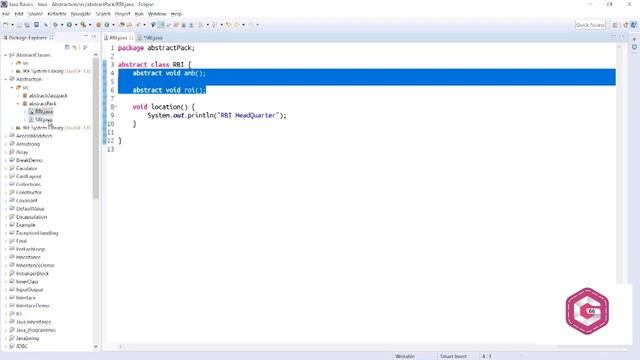Click the folding marker on line 8

[115, 107]
